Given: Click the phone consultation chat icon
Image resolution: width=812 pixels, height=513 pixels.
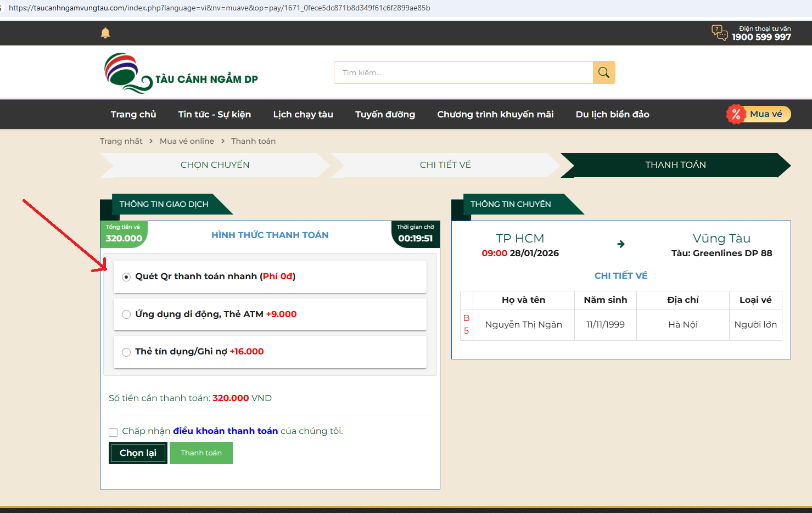Looking at the screenshot, I should pyautogui.click(x=719, y=33).
